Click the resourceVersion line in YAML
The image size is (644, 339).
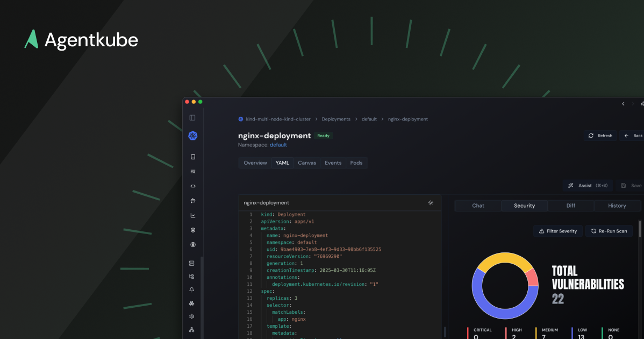point(304,257)
